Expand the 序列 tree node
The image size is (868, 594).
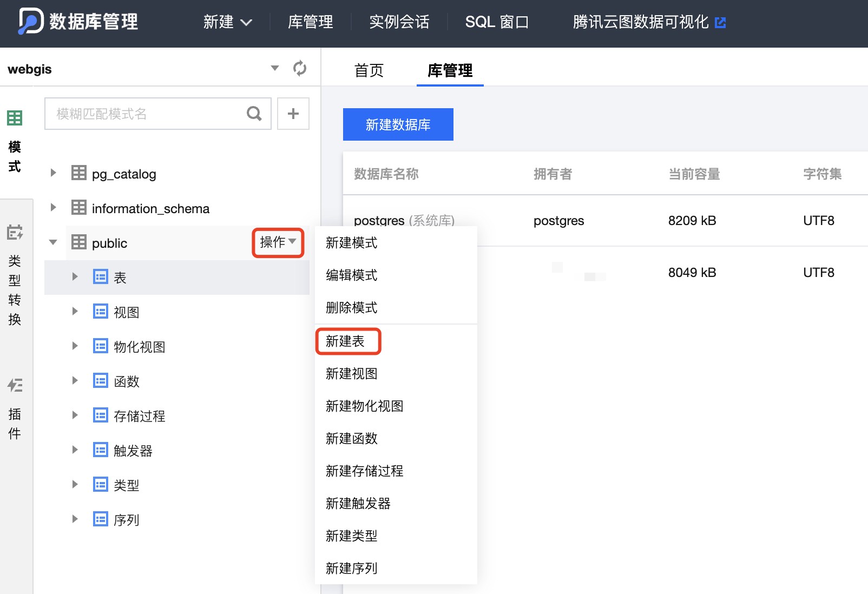click(x=75, y=519)
